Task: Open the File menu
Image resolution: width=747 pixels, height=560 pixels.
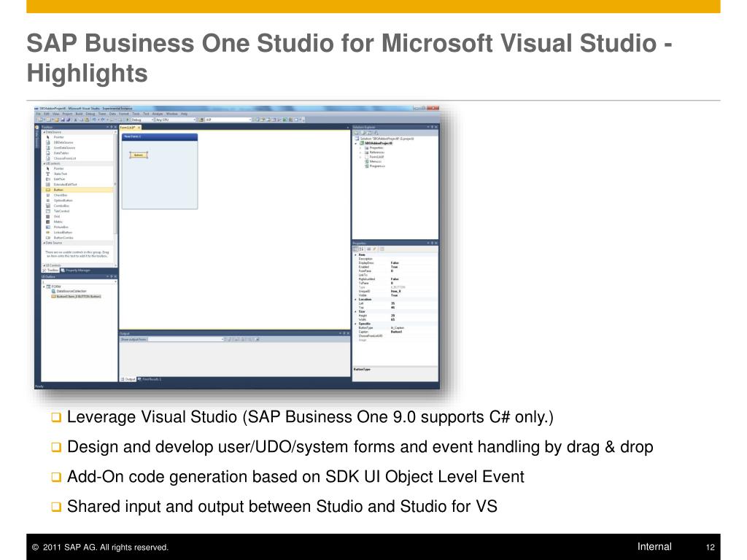Action: tap(39, 114)
